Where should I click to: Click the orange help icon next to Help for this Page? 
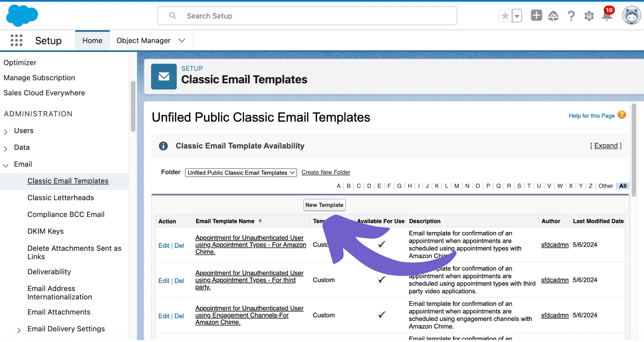pos(622,115)
